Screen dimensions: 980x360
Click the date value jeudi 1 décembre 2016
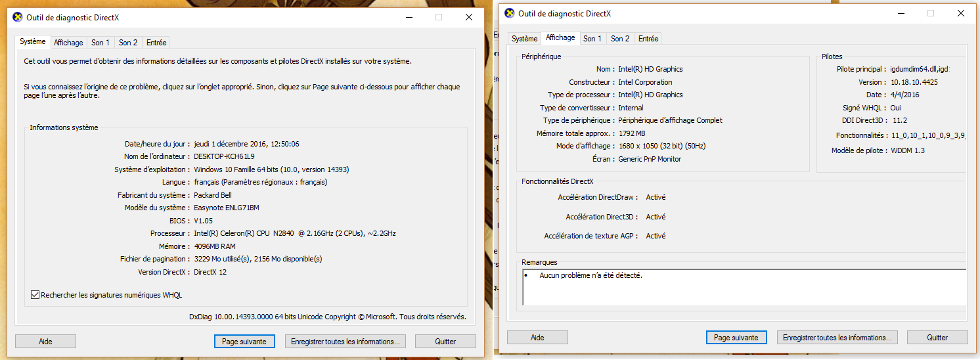(246, 144)
